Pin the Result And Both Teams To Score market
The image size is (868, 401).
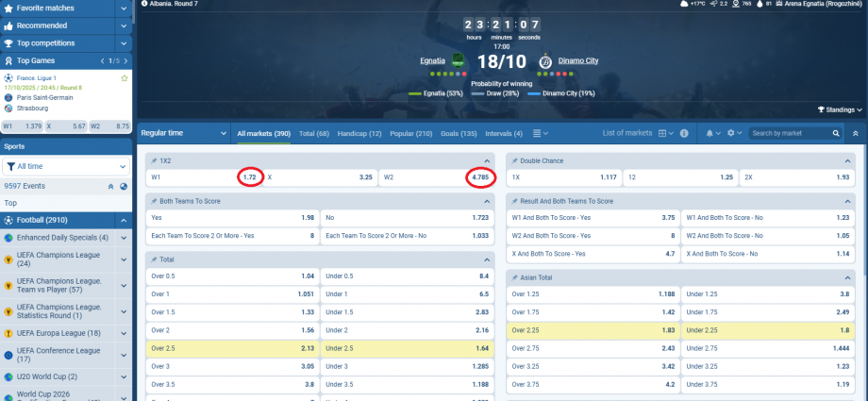tap(515, 202)
